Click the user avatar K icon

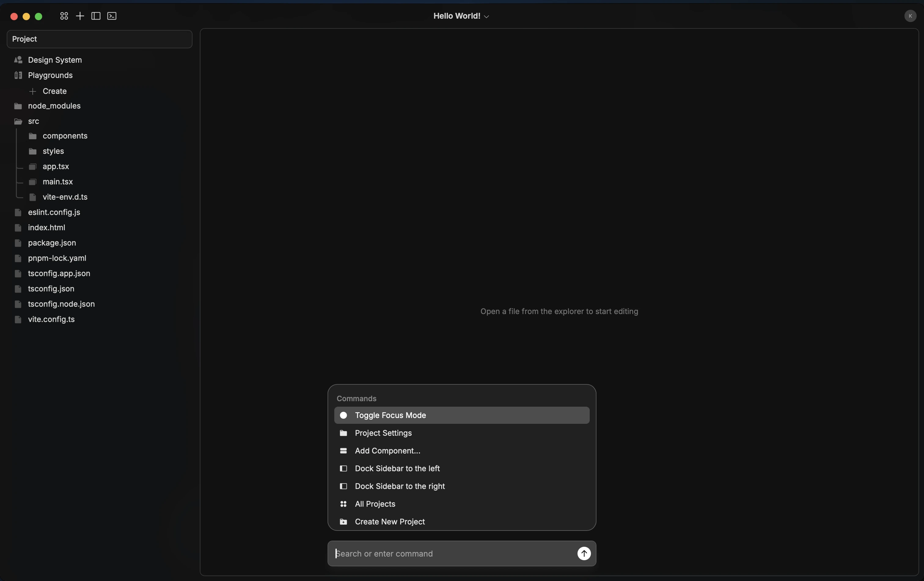point(910,16)
